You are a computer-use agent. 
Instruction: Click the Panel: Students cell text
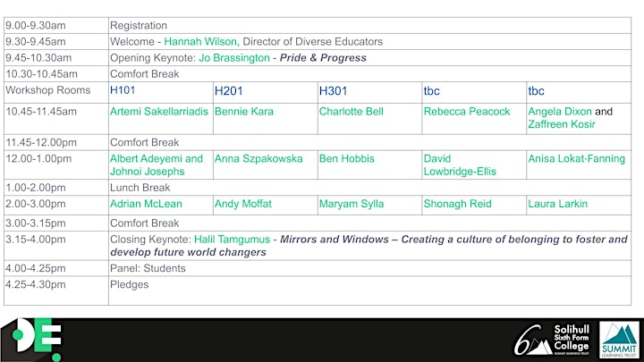pos(148,268)
